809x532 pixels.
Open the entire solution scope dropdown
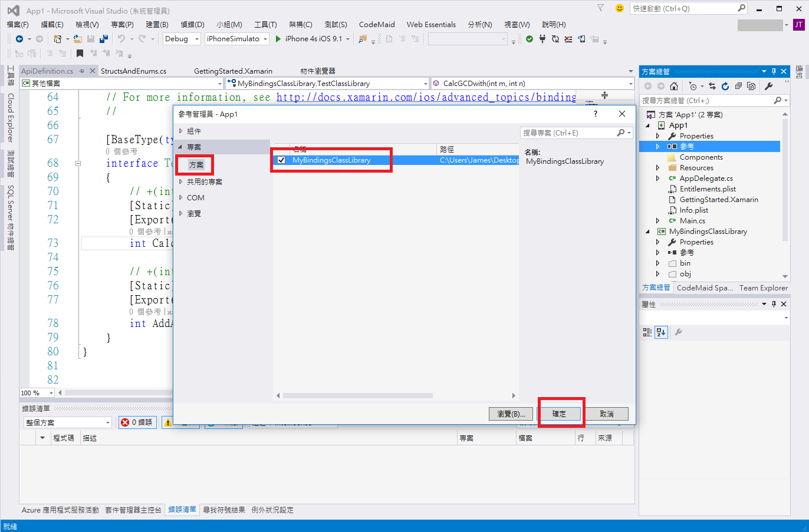coord(68,422)
